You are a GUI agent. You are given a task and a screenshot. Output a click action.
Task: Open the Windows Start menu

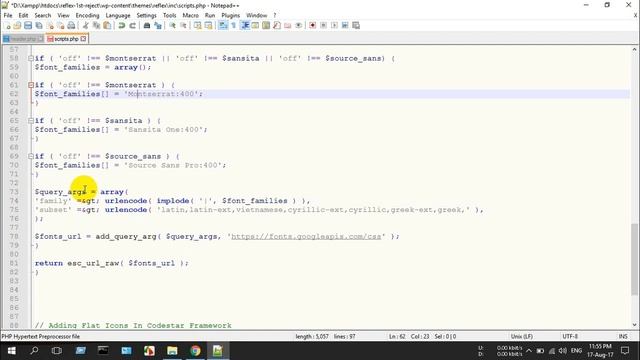click(11, 351)
